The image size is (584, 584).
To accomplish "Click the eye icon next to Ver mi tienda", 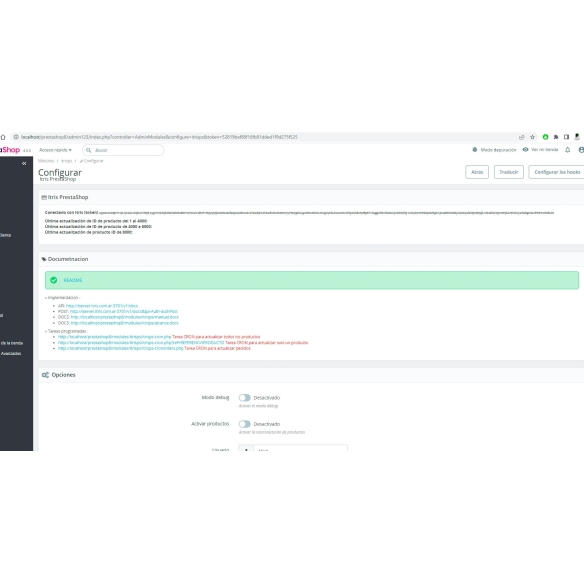I will [x=525, y=150].
